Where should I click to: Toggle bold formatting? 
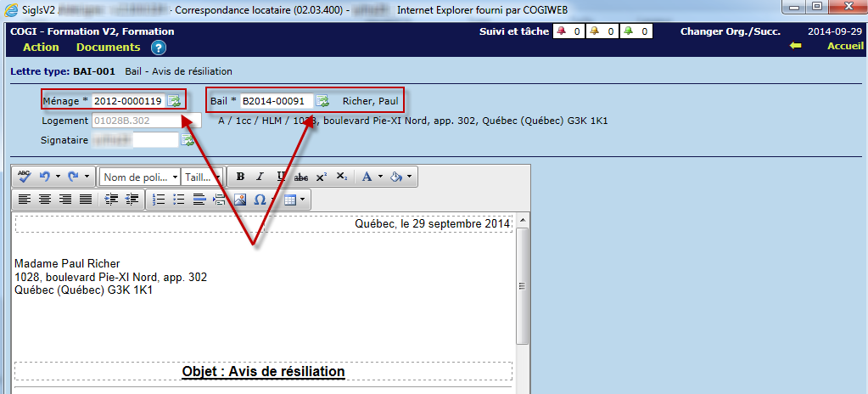(x=240, y=177)
